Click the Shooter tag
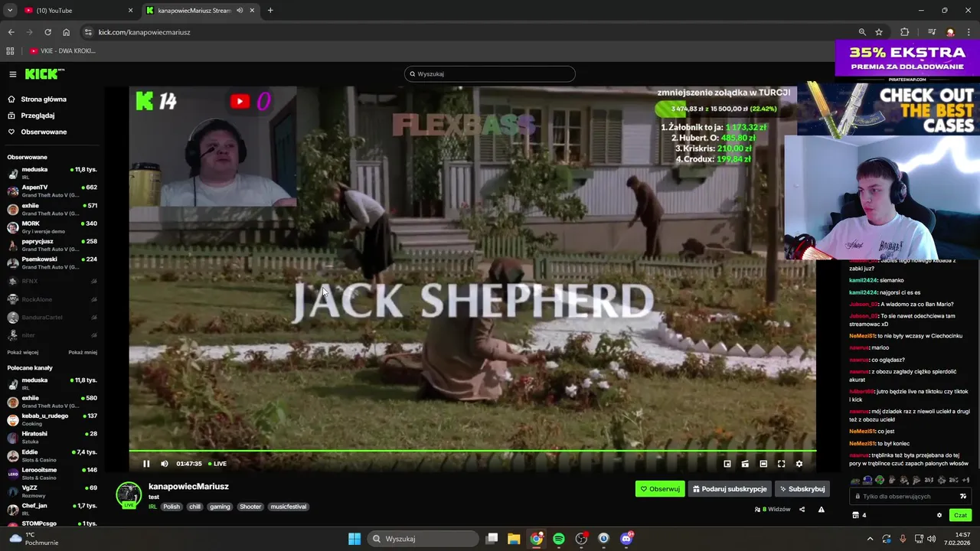The width and height of the screenshot is (980, 551). [x=250, y=507]
